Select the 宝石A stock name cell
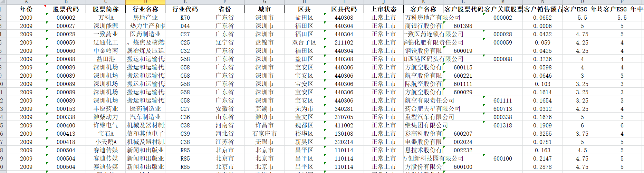644x173 pixels. coord(106,134)
